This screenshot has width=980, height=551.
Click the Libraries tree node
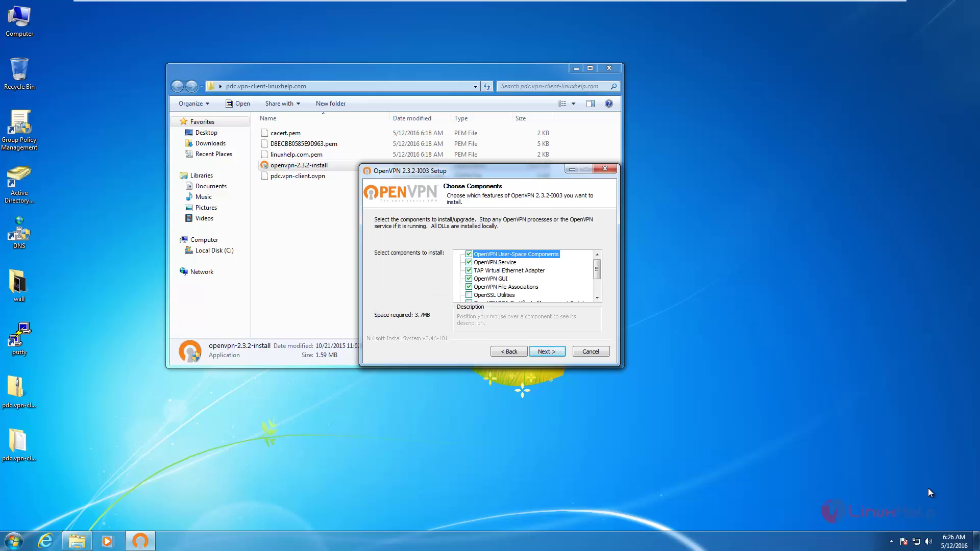click(x=201, y=176)
